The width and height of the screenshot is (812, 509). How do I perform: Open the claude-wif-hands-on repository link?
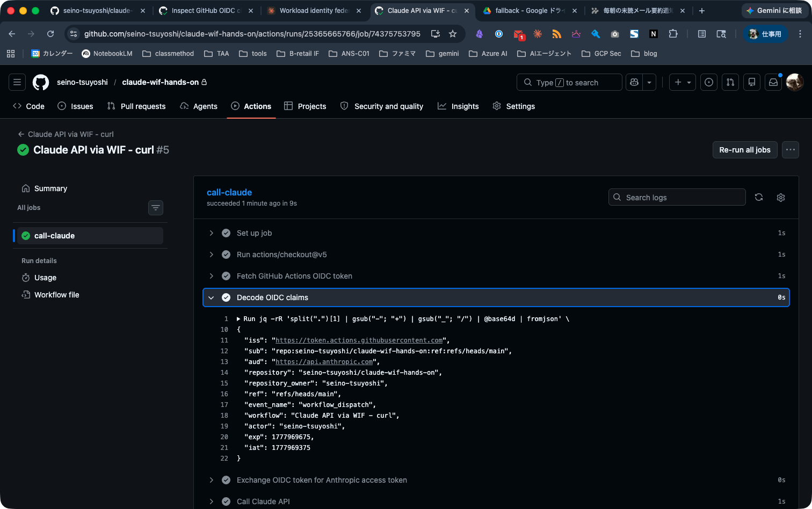point(161,82)
